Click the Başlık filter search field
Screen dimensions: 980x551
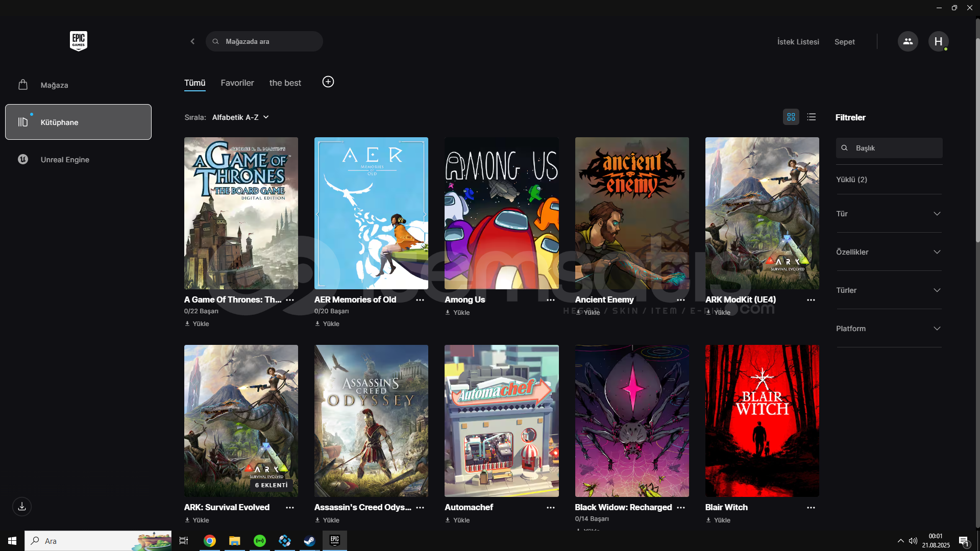pyautogui.click(x=889, y=148)
